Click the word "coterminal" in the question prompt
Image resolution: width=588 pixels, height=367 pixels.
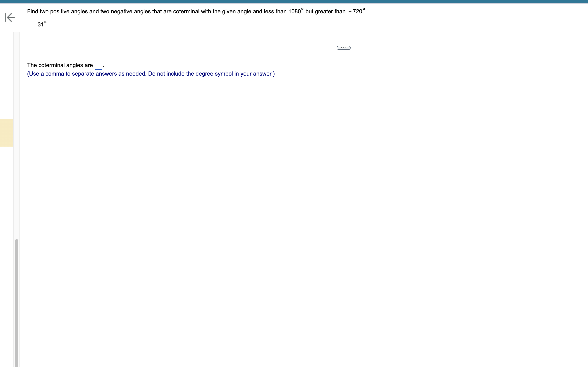[186, 11]
